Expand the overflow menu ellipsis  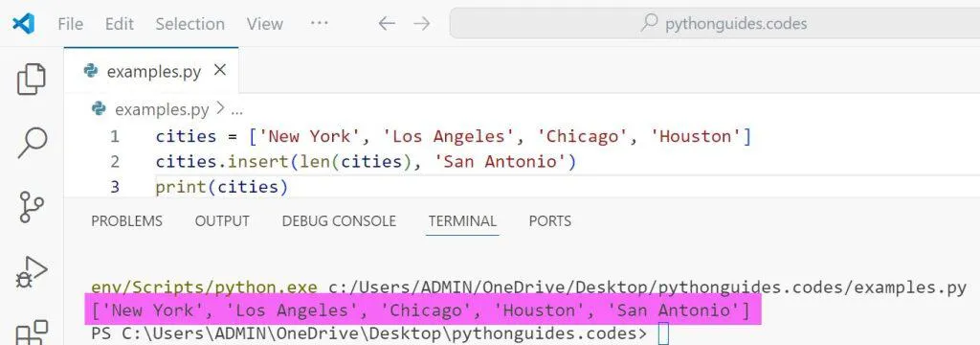point(320,23)
